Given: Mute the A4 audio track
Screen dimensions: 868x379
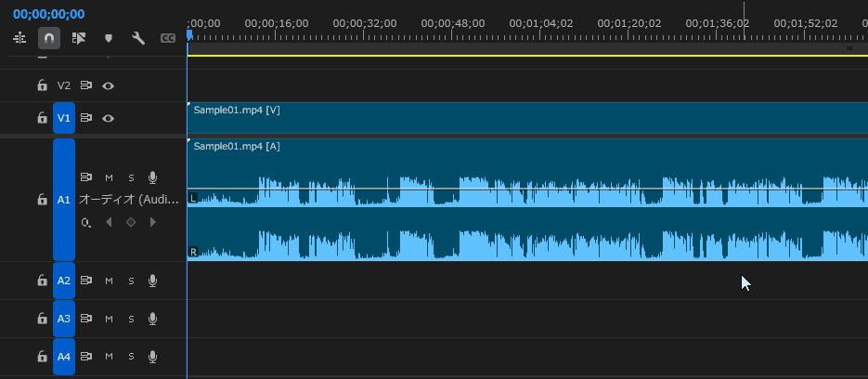Looking at the screenshot, I should click(109, 357).
